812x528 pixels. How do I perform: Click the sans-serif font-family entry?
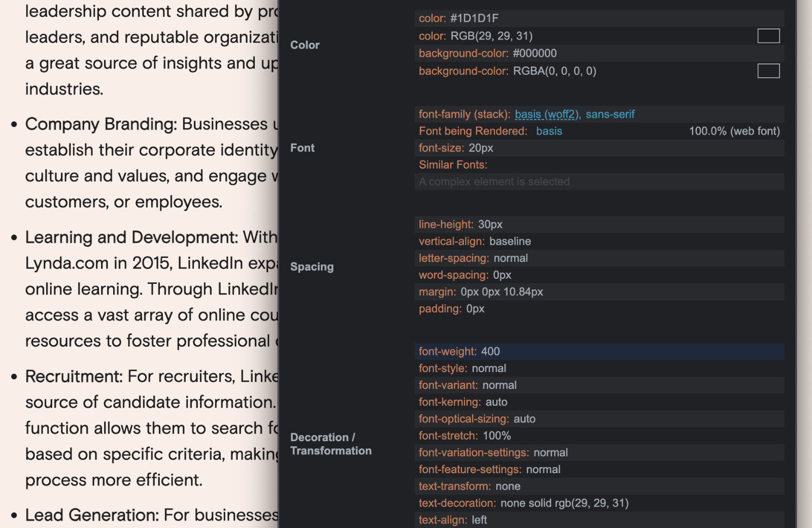pos(610,114)
